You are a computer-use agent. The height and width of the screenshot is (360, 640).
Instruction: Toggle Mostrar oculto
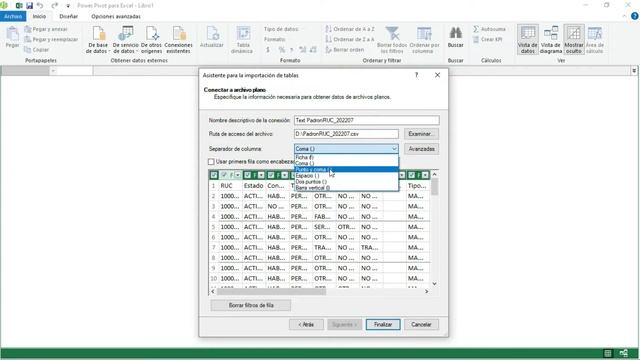[573, 40]
